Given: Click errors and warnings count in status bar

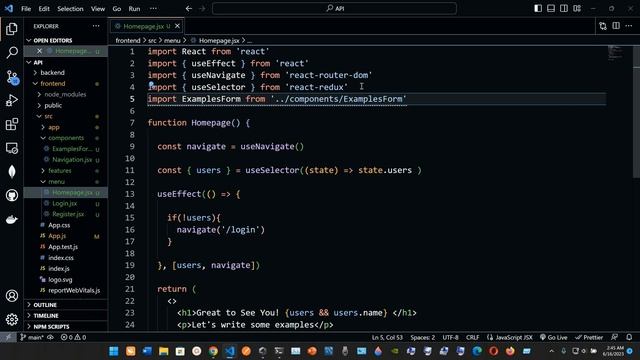Looking at the screenshot, I should [73, 337].
